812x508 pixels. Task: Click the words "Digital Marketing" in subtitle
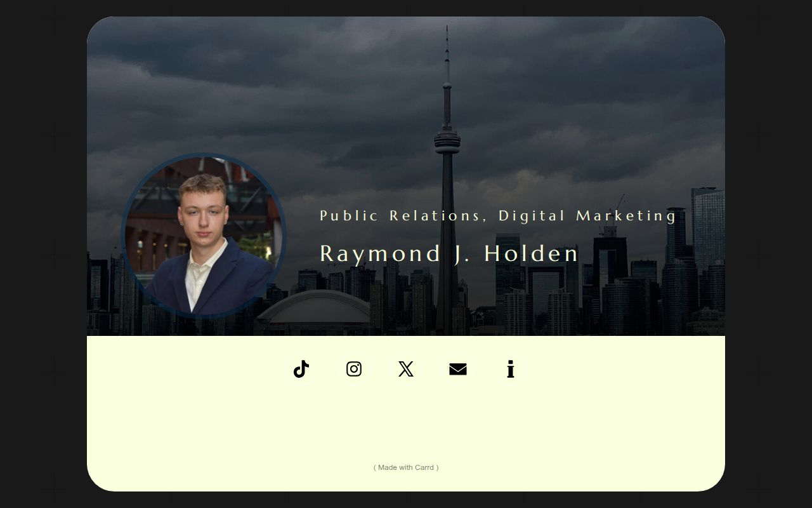[587, 216]
